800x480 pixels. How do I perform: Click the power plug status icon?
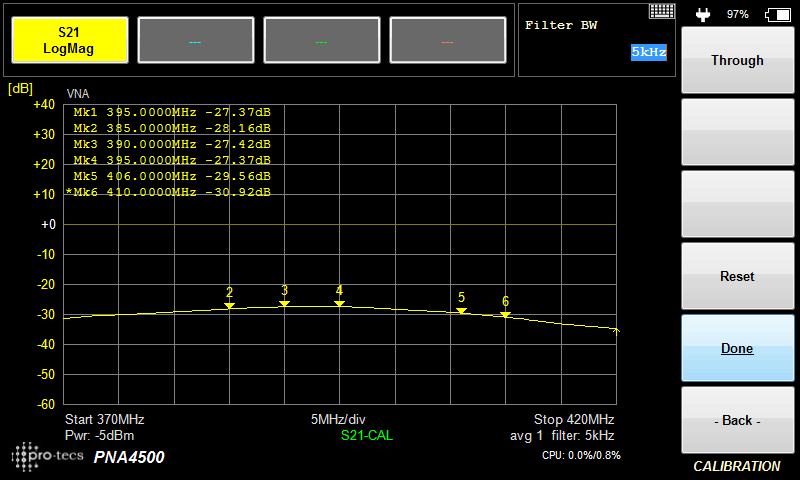[x=703, y=14]
